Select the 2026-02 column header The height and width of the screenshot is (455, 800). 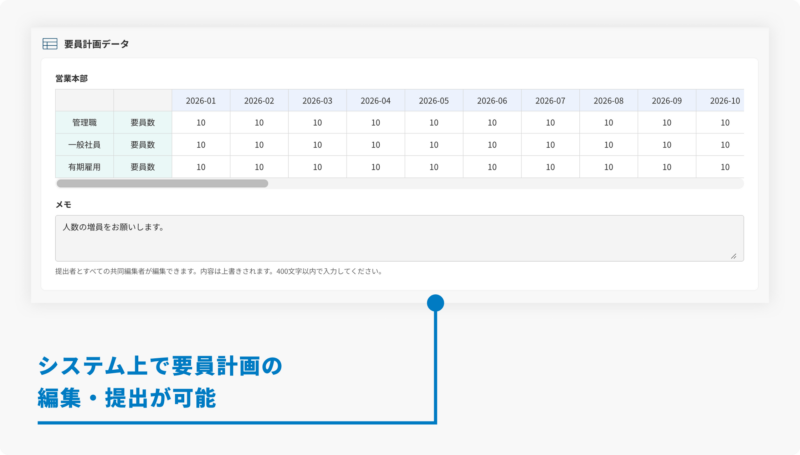click(x=259, y=100)
